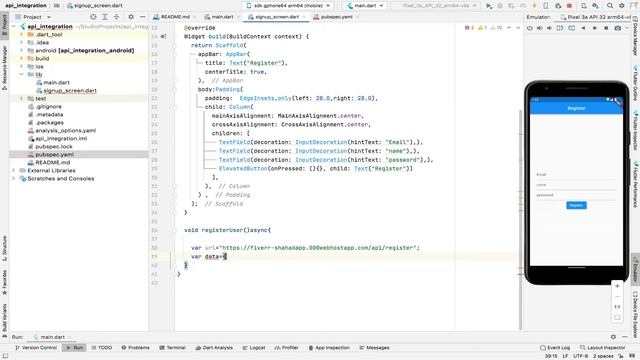This screenshot has height=360, width=640.
Task: Toggle Flutter Outline side panel
Action: [x=636, y=83]
